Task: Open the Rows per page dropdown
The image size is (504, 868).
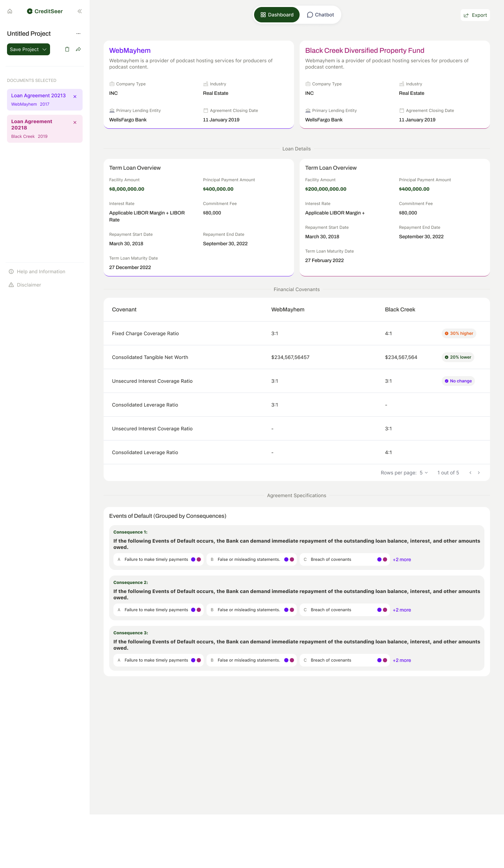Action: pos(423,473)
